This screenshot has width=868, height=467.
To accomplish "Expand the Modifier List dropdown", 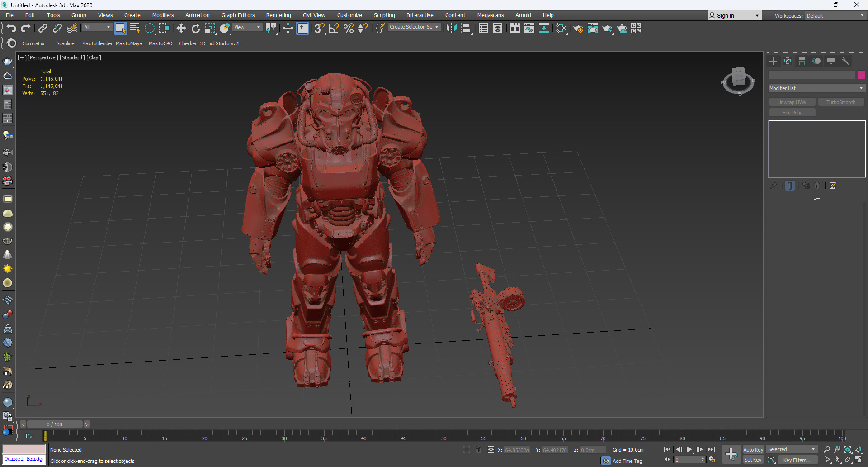I will pos(816,88).
